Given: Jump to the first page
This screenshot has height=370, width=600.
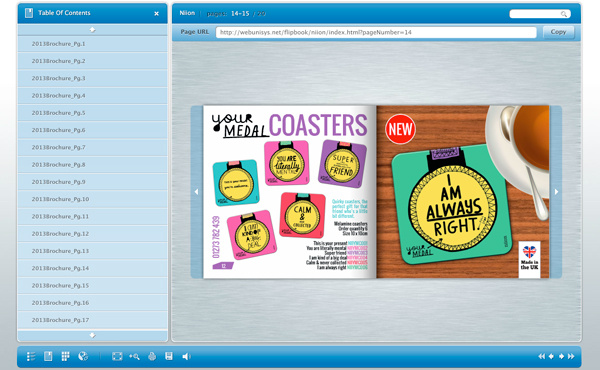Looking at the screenshot, I should click(x=541, y=356).
